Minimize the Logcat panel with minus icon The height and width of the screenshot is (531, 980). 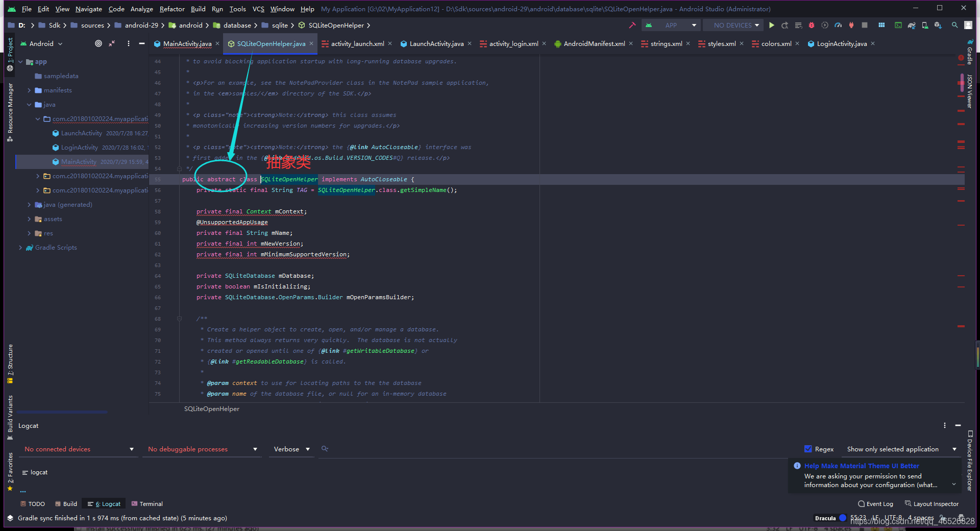point(958,425)
